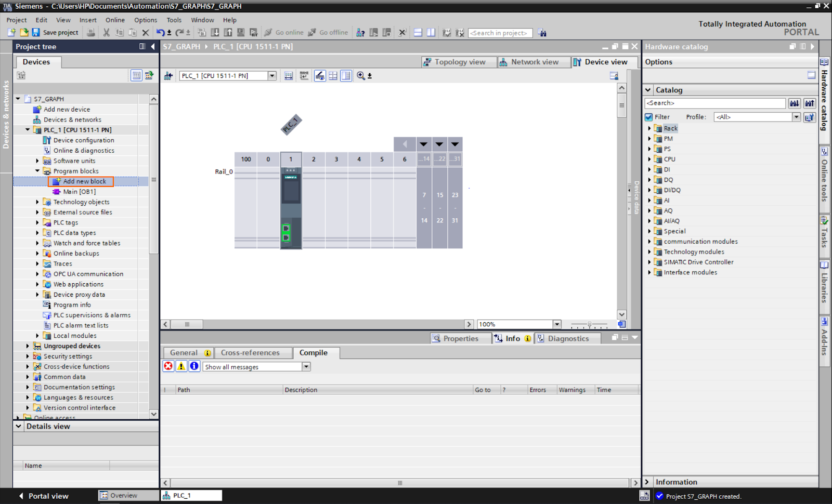Click the hardware catalog Search field
832x504 pixels.
point(715,103)
